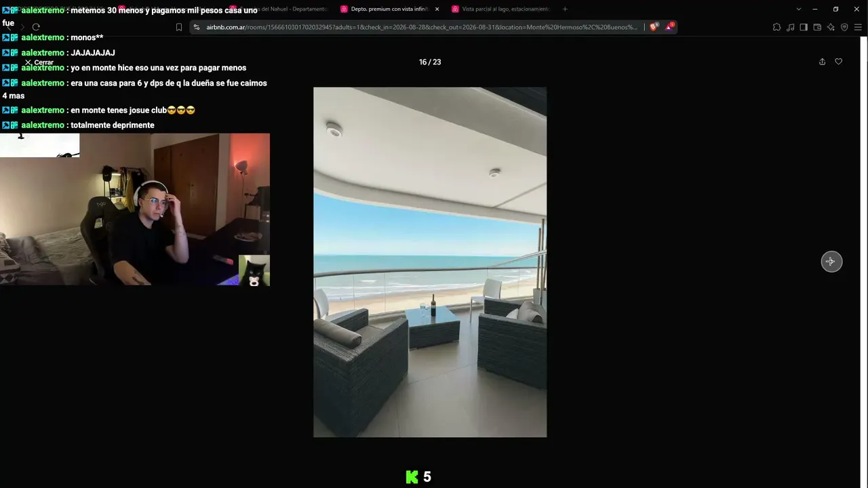Open Brave Shields lion icon
This screenshot has height=488, width=868.
coord(654,27)
